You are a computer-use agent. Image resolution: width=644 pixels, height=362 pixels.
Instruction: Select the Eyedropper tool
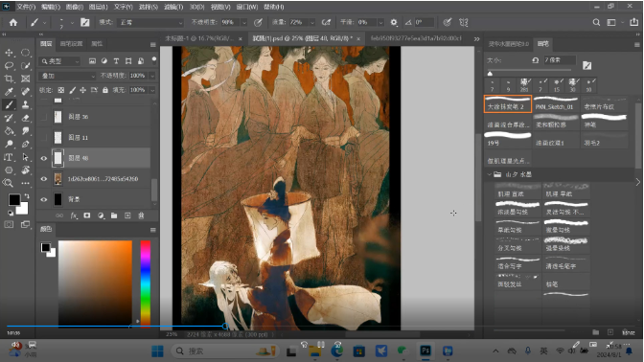9,92
